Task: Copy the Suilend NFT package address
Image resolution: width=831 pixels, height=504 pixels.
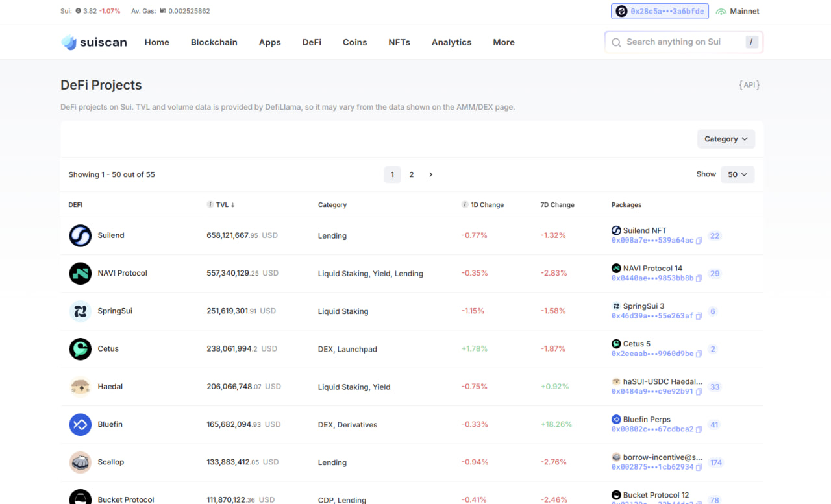Action: point(699,241)
